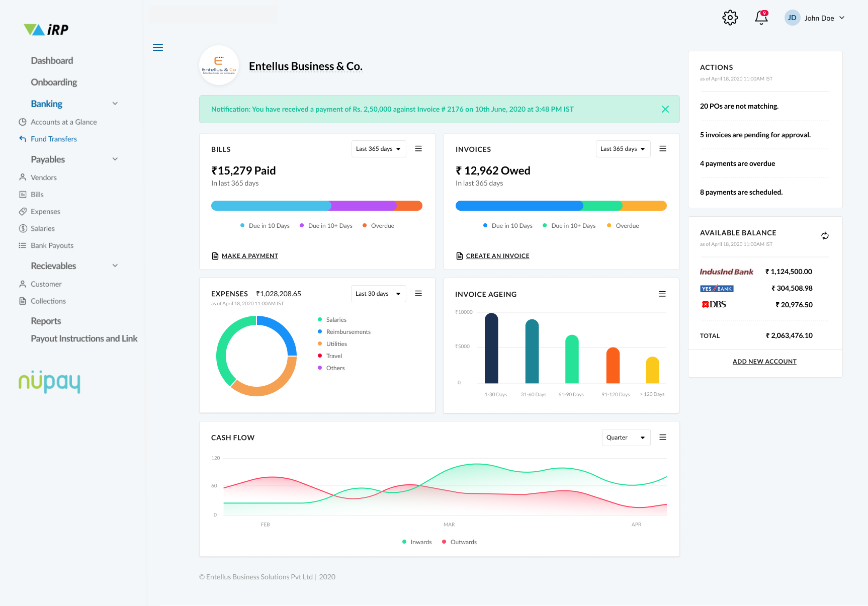Viewport: 868px width, 606px height.
Task: Open the Bills card options menu
Action: click(418, 149)
